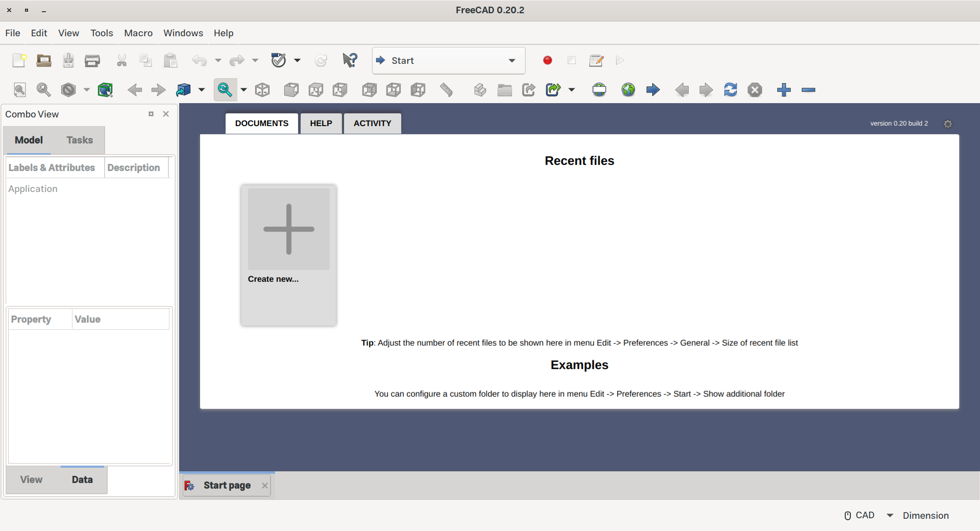Viewport: 980px width, 531px height.
Task: Click the macro recording red dot icon
Action: (x=547, y=60)
